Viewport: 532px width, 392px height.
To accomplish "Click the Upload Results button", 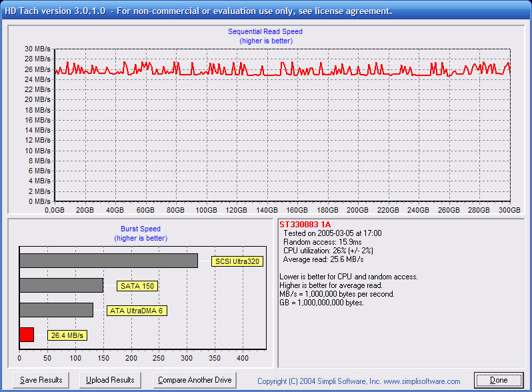I will coord(110,380).
